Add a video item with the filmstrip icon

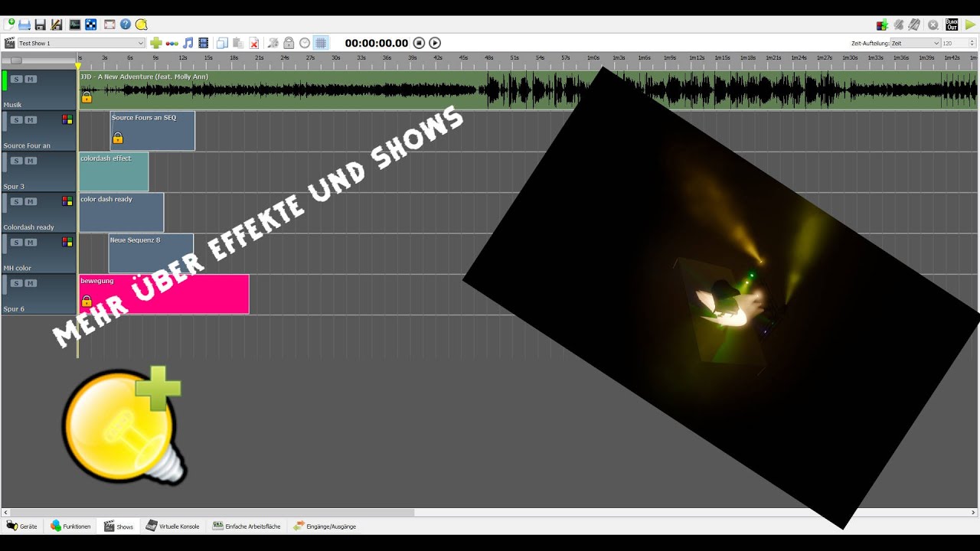click(204, 43)
